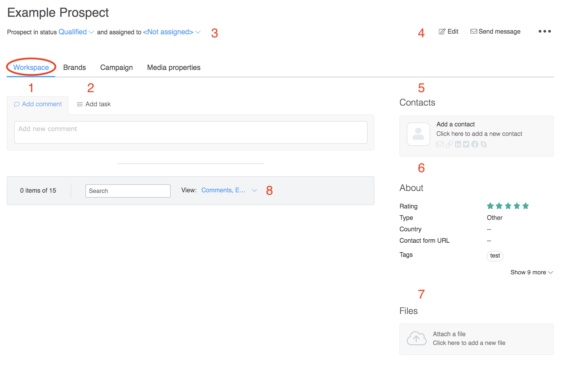This screenshot has width=572, height=392.
Task: Click the contact avatar placeholder icon
Action: tap(418, 134)
